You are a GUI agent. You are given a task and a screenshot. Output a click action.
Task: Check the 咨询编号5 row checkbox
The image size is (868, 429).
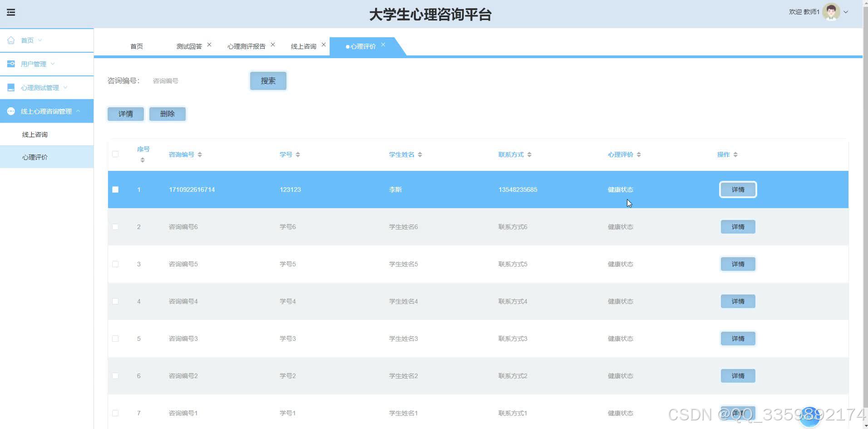[x=115, y=264]
